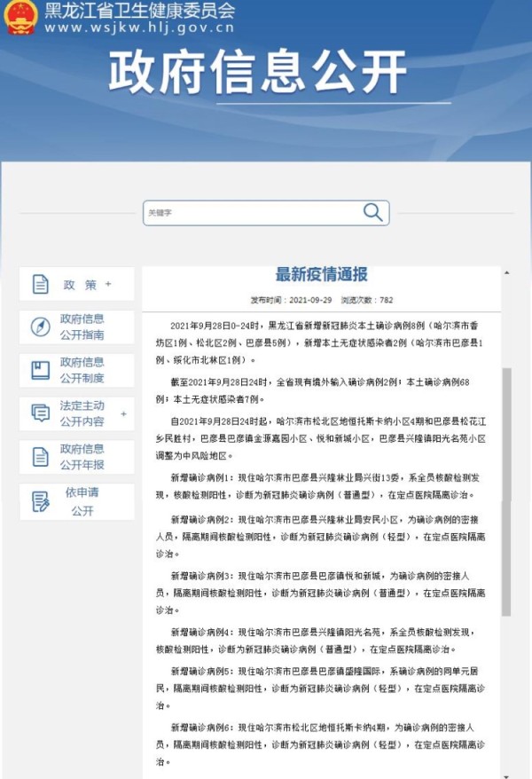Click the book icon for 政府信息公开制度

point(41,371)
